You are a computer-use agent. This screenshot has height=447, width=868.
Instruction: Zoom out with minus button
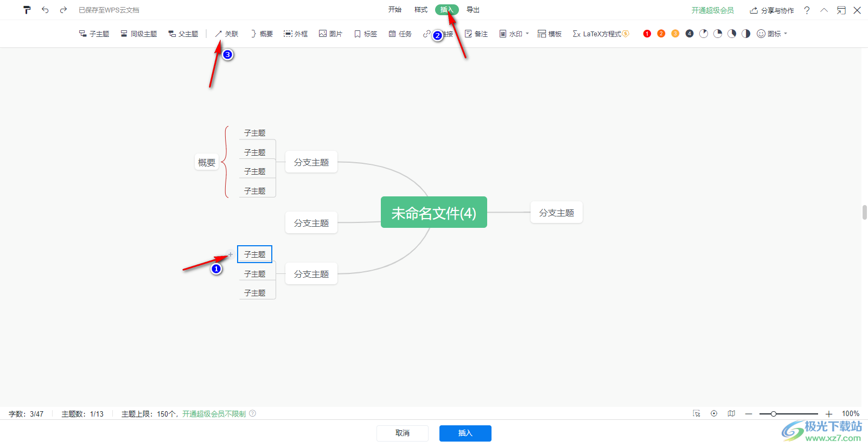point(749,414)
